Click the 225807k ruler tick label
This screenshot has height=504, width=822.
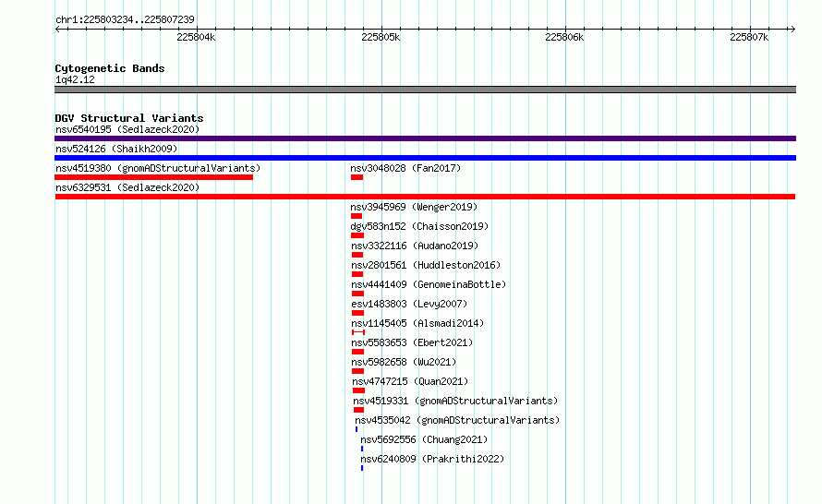click(749, 37)
